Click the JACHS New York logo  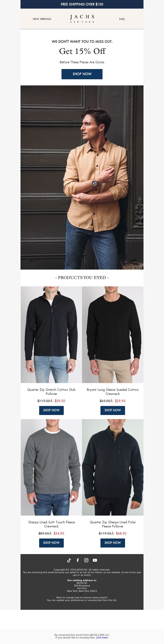click(x=82, y=19)
